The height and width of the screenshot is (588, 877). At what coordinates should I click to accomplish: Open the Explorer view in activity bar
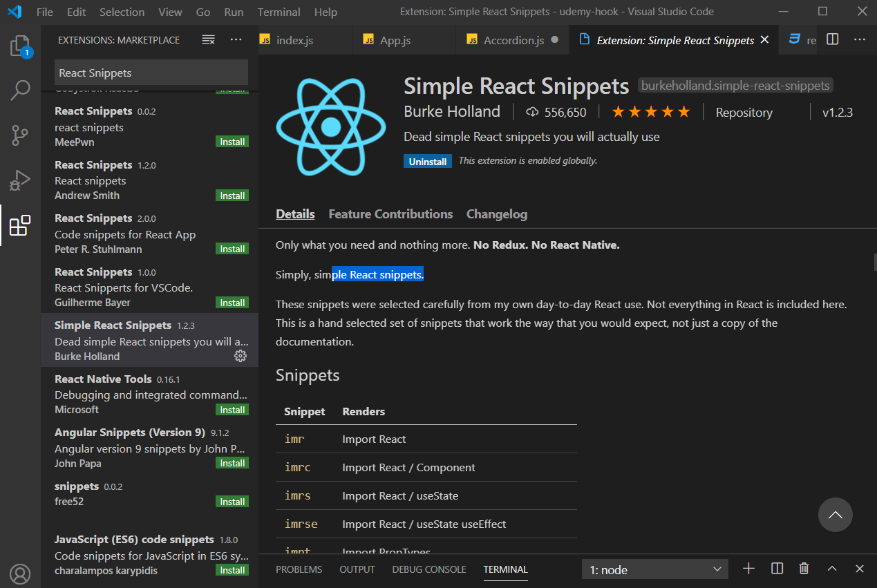click(x=20, y=46)
